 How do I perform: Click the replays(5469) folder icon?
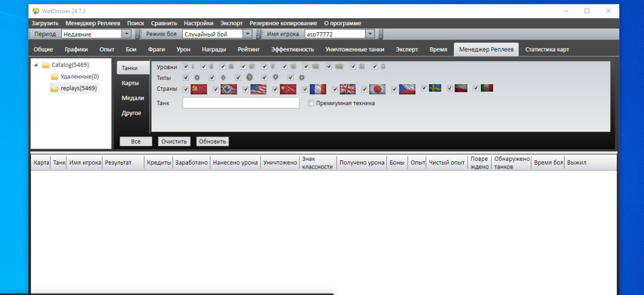click(54, 88)
